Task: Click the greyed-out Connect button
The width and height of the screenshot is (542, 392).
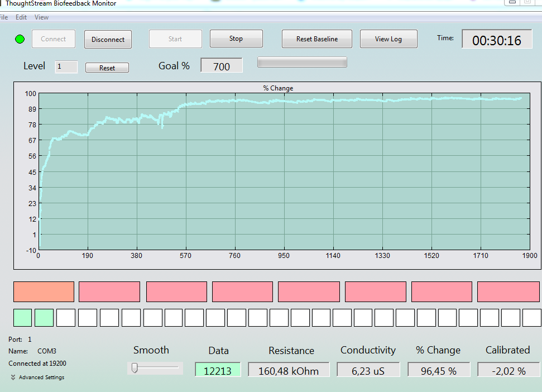Action: pyautogui.click(x=53, y=39)
